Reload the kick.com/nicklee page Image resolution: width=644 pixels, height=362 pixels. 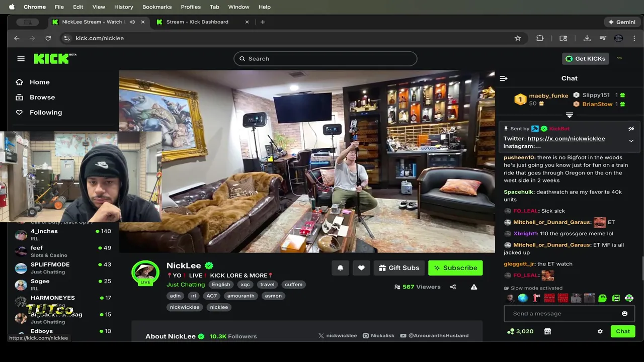48,38
